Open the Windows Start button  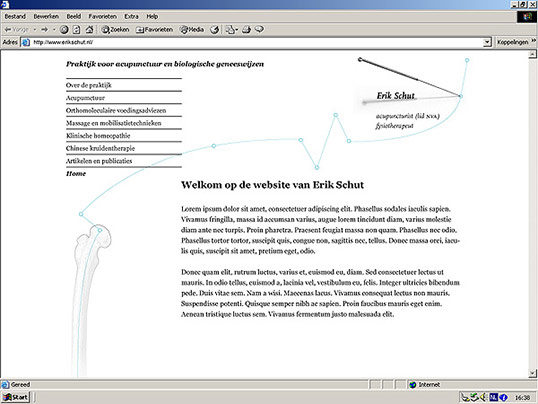(15, 397)
